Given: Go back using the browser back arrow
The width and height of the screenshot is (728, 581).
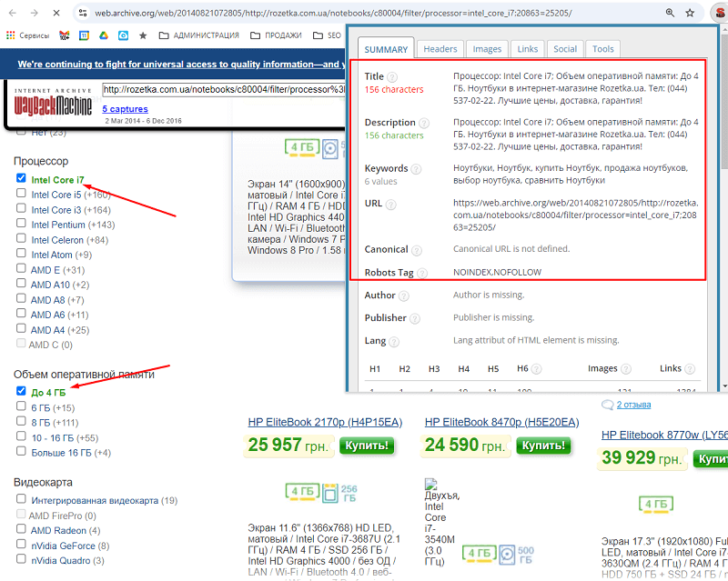Looking at the screenshot, I should pos(13,13).
